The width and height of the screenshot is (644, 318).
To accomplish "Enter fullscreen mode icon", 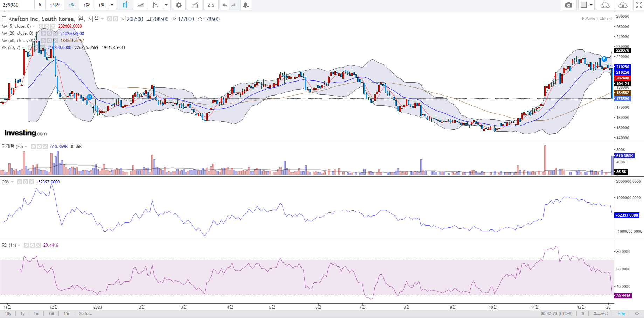I will point(639,5).
